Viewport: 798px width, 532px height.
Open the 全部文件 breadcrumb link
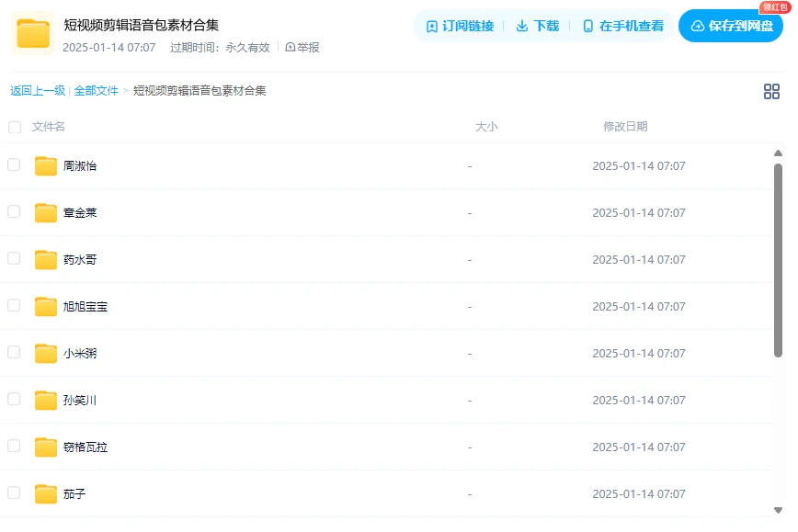[x=95, y=91]
